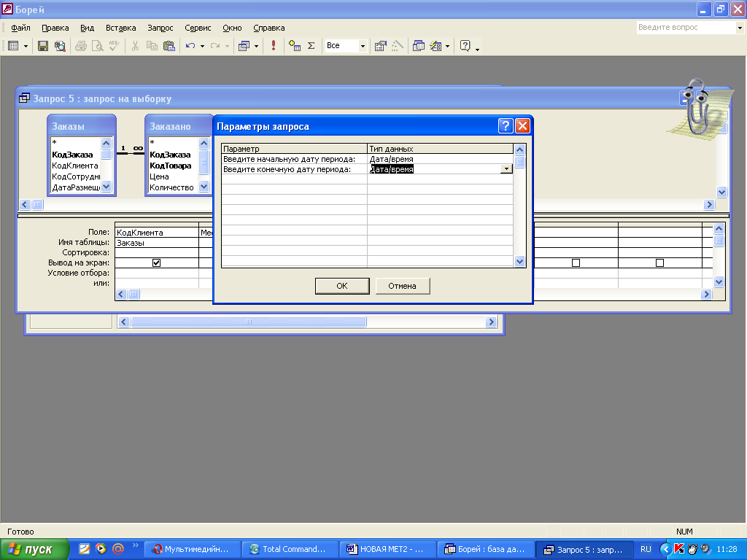Screen dimensions: 747x560
Task: Click horizontal scrollbar thumb in back window
Action: click(248, 322)
